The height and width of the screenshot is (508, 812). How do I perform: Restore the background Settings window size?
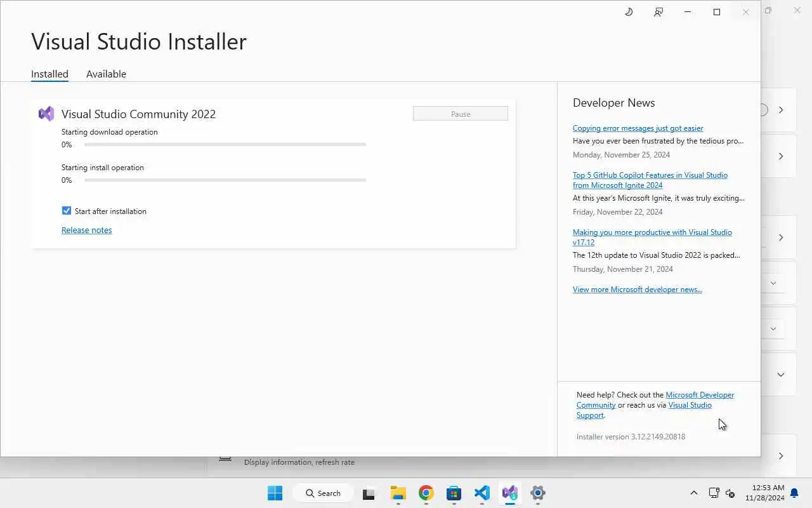(x=768, y=10)
